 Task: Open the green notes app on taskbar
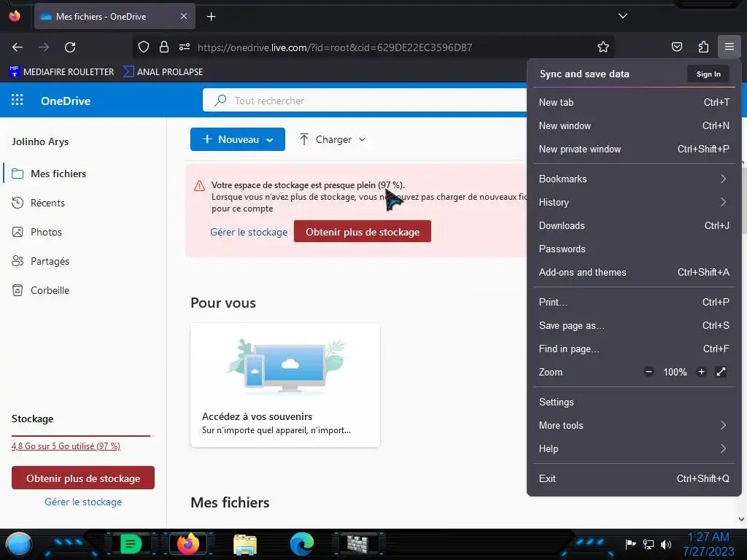(x=131, y=544)
